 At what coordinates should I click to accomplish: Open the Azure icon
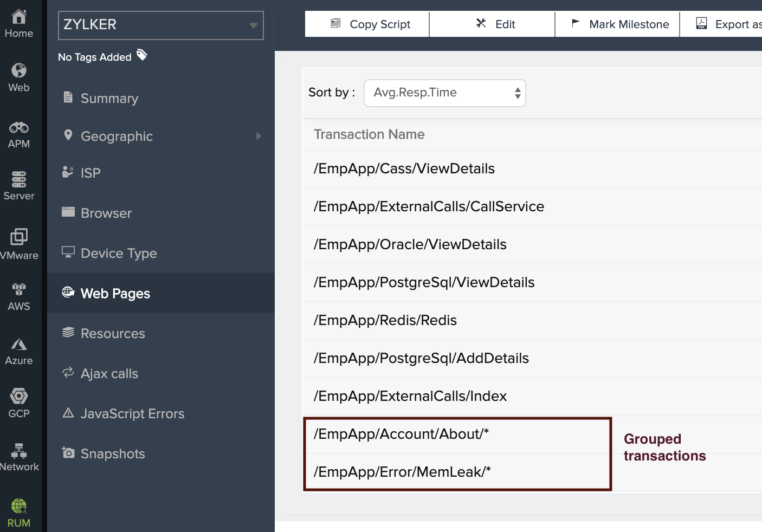[x=19, y=345]
